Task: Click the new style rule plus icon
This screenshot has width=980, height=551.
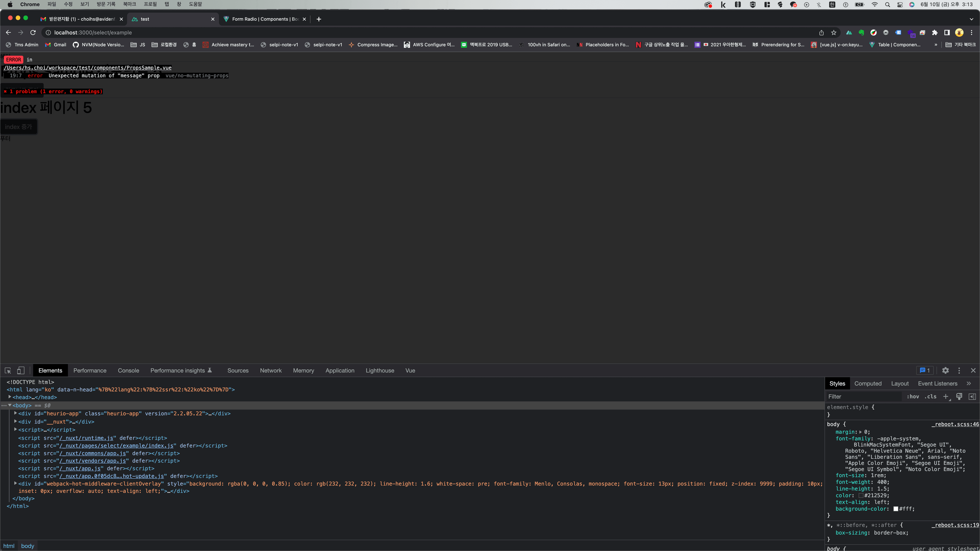Action: 946,397
